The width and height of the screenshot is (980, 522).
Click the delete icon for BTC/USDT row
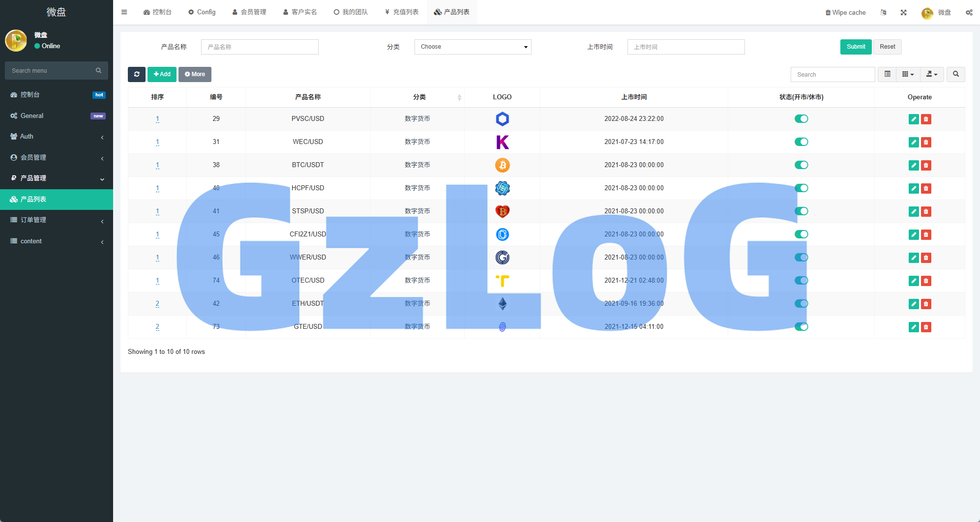[x=926, y=165]
